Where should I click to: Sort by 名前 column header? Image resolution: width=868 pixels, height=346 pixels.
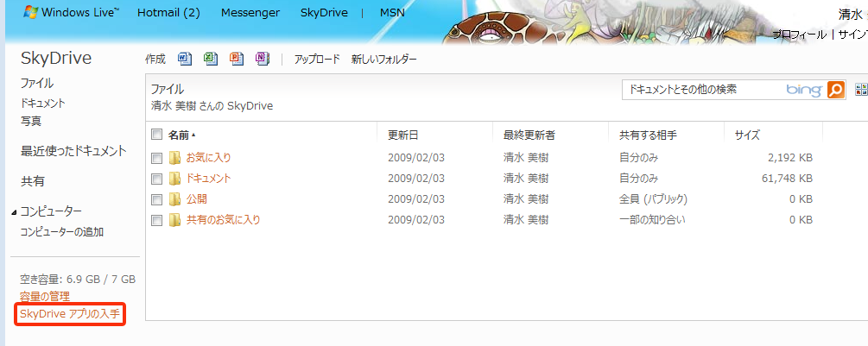pyautogui.click(x=179, y=135)
